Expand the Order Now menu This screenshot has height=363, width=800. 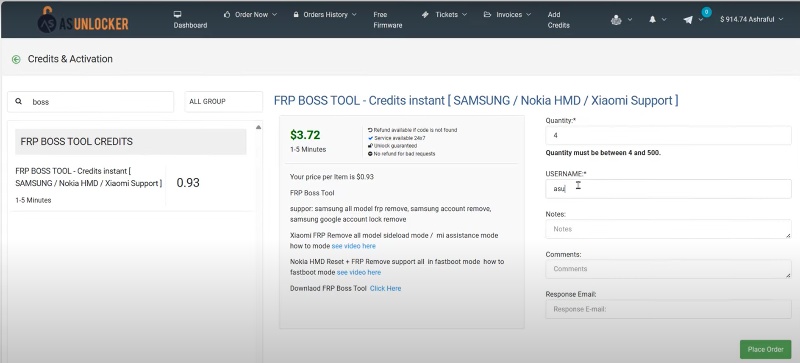(251, 14)
